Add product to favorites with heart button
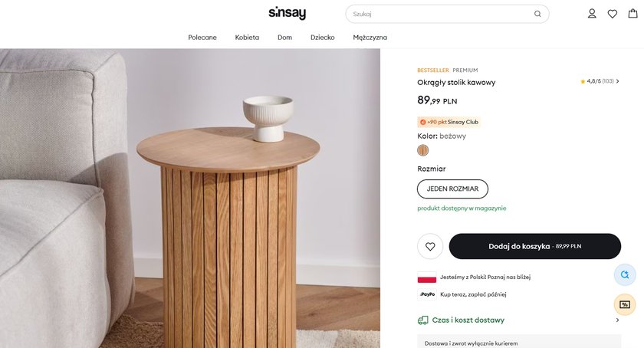Image resolution: width=644 pixels, height=348 pixels. (x=430, y=246)
